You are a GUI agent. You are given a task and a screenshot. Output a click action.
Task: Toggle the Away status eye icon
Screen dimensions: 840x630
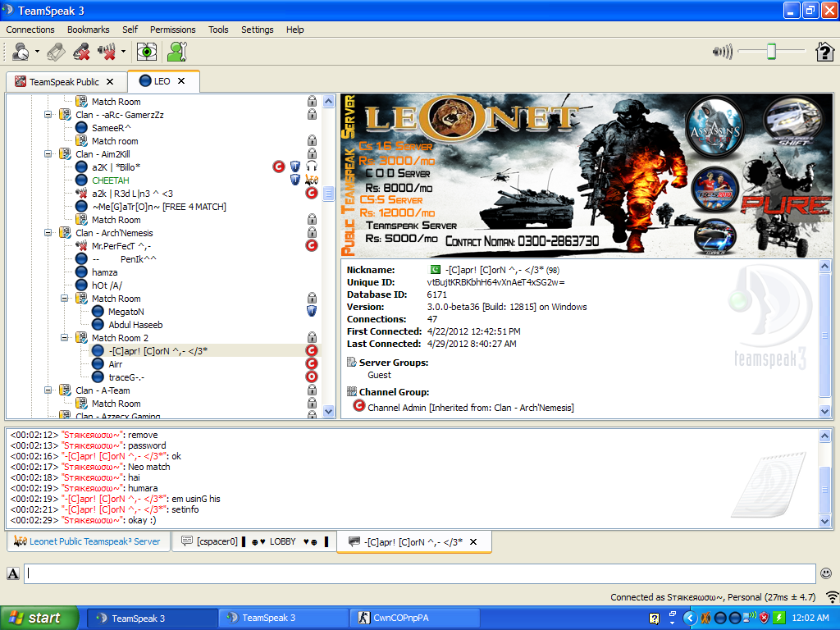146,52
